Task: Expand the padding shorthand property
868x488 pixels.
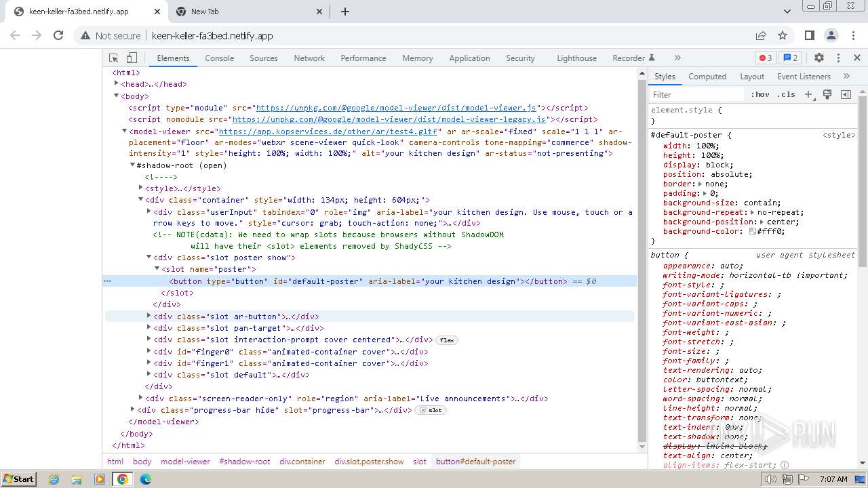Action: point(706,193)
